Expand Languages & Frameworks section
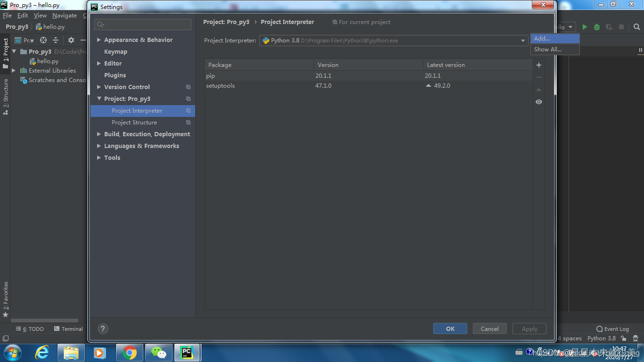644x362 pixels. click(x=99, y=146)
